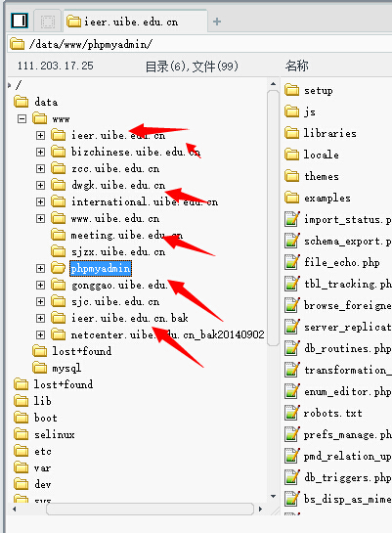
Task: Select the pmd_relation_up file
Action: tap(347, 456)
